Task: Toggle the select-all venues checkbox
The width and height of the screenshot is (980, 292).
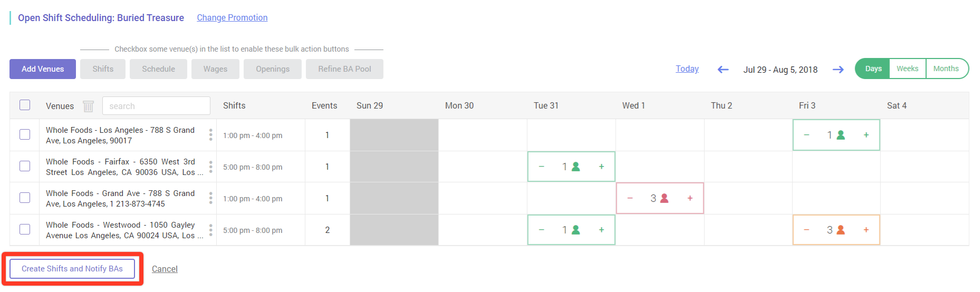Action: point(25,105)
